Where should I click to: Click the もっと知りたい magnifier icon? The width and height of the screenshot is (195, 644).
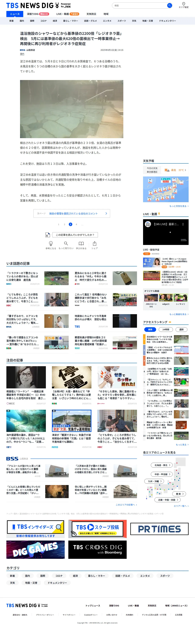(x=66, y=243)
